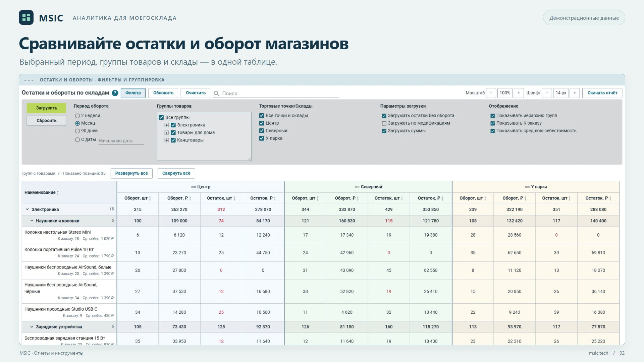Click the MSIC logo icon

(x=26, y=17)
